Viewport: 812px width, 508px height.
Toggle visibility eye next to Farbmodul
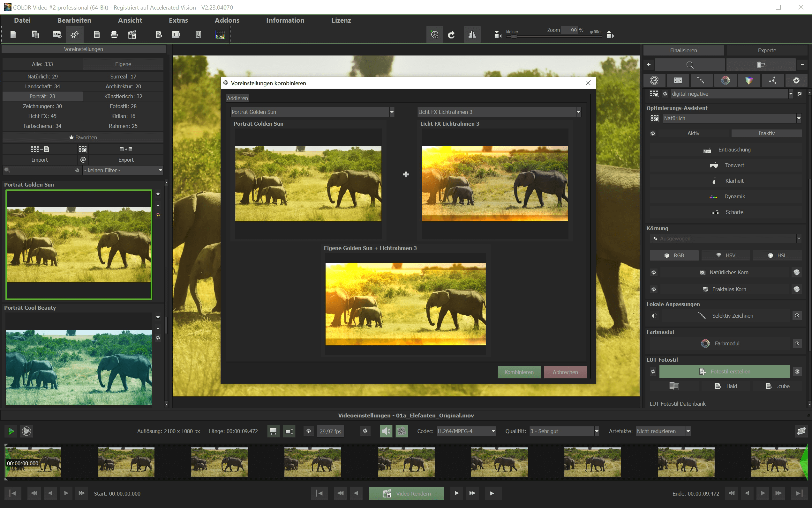click(x=797, y=343)
